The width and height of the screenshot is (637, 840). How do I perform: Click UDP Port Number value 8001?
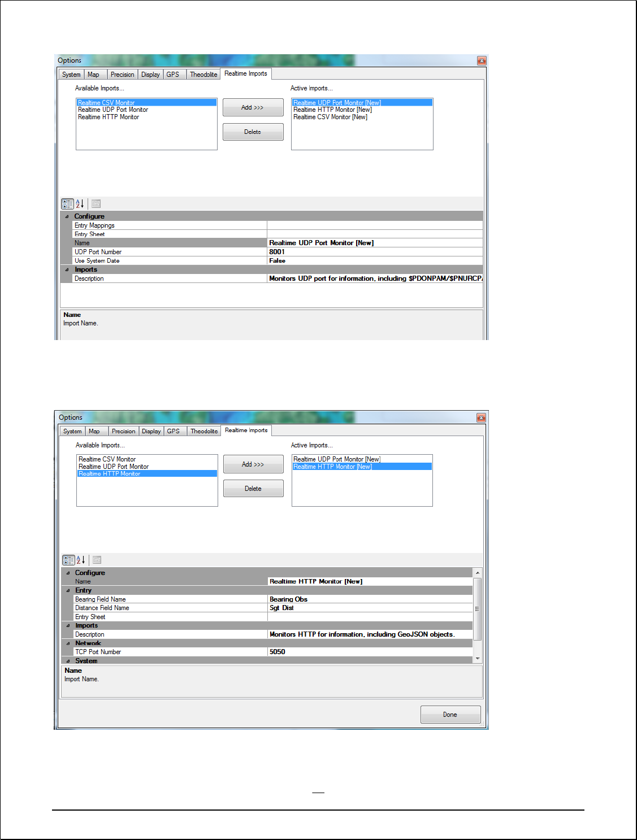(x=375, y=252)
